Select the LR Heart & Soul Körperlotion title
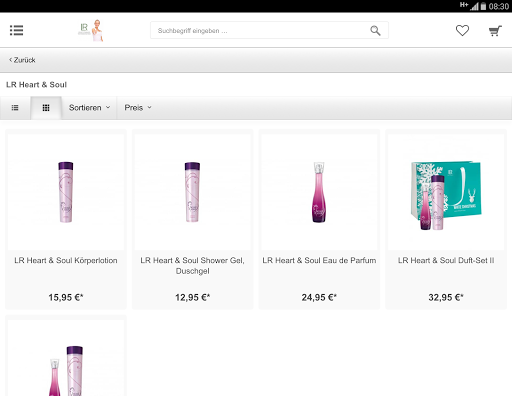This screenshot has width=512, height=396. click(66, 260)
